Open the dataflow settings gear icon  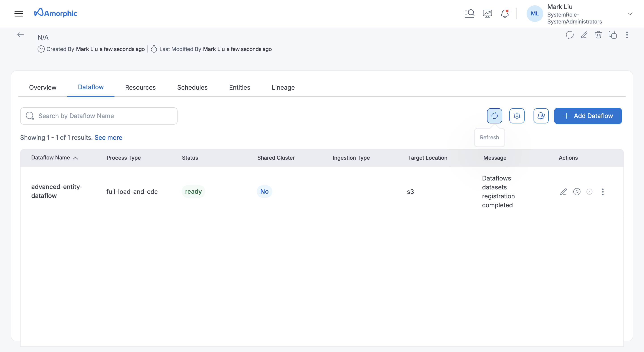coord(517,116)
